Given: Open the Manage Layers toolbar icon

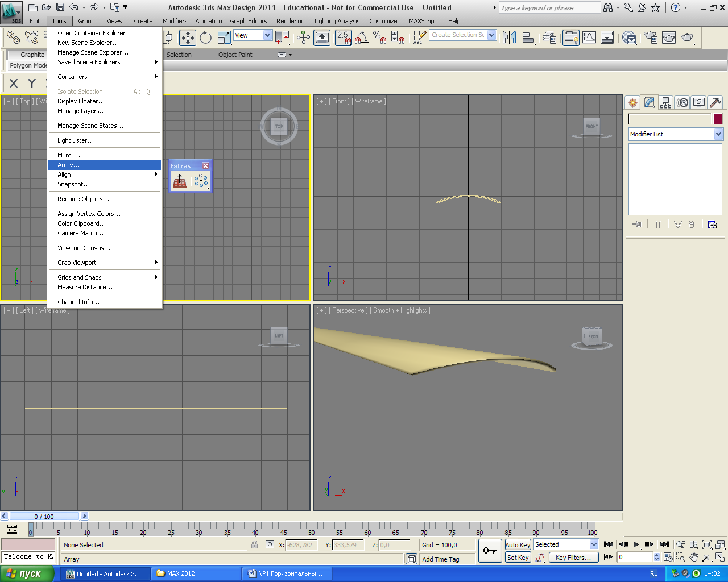Looking at the screenshot, I should 550,38.
